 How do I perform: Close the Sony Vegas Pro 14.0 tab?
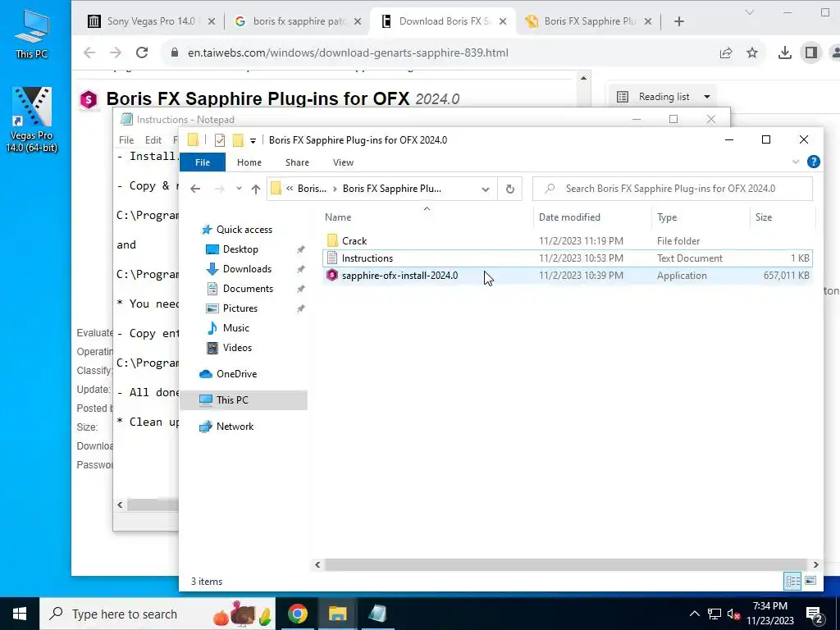(212, 21)
